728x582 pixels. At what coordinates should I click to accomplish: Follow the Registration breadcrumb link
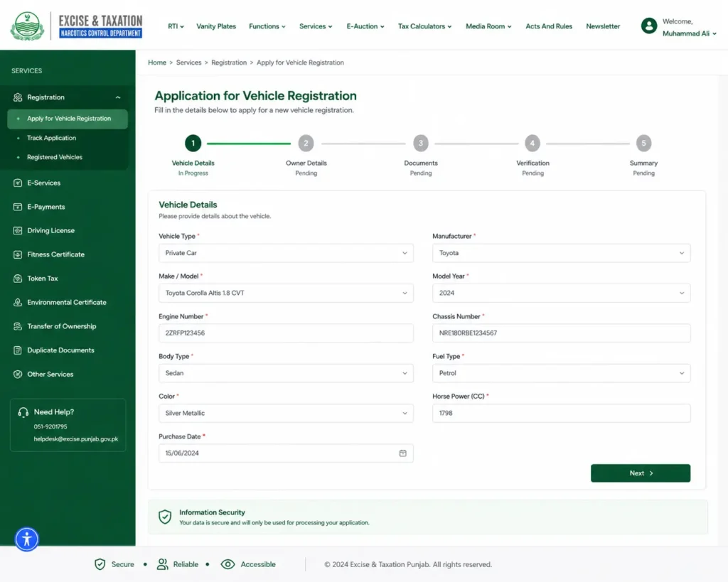[x=229, y=63]
